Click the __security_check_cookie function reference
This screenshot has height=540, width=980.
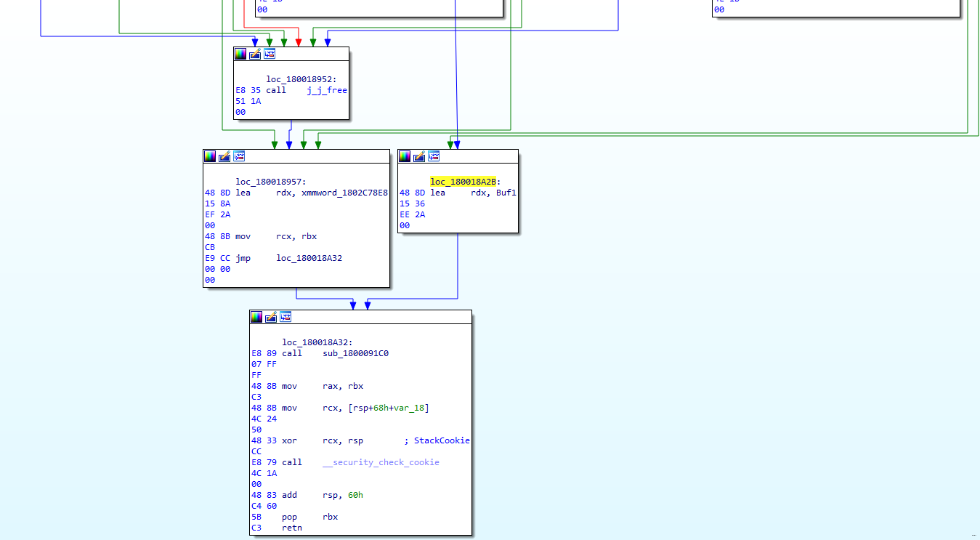(381, 462)
